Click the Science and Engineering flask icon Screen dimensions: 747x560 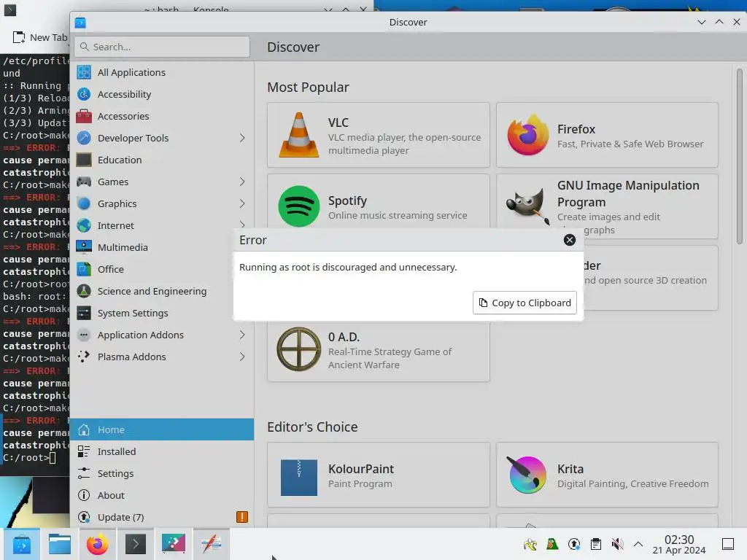(x=84, y=291)
